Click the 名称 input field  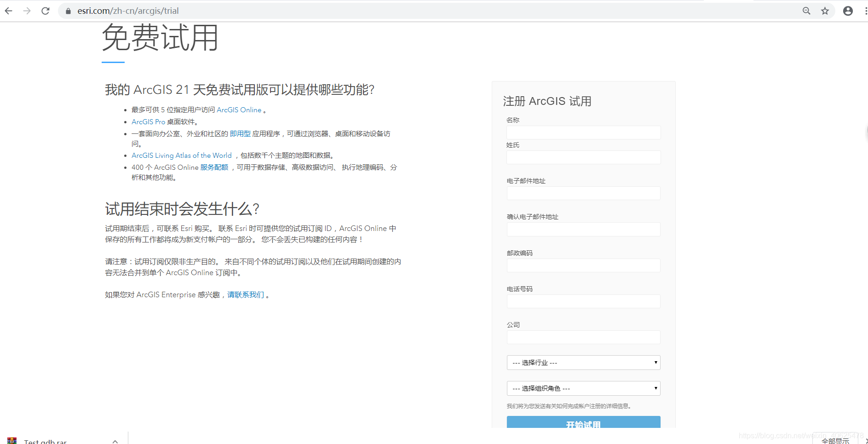583,133
